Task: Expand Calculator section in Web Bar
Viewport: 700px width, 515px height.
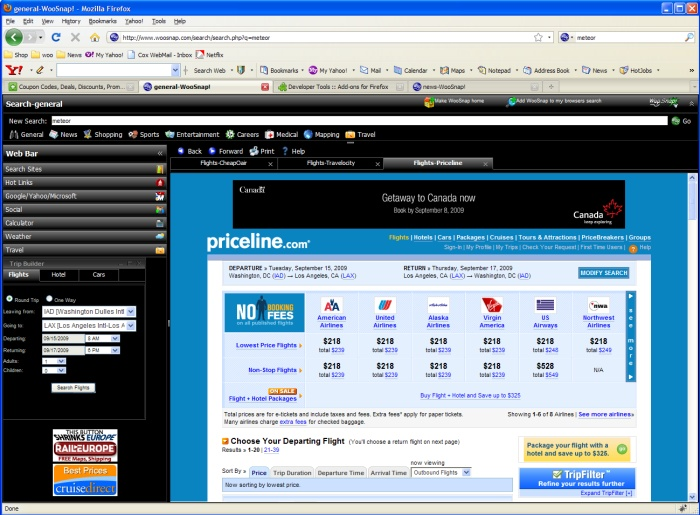Action: point(84,223)
